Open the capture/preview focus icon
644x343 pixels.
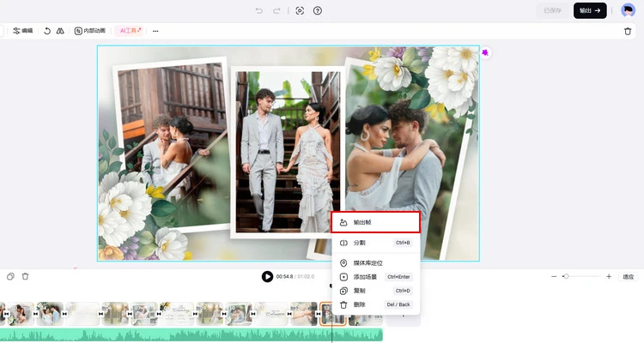(300, 10)
